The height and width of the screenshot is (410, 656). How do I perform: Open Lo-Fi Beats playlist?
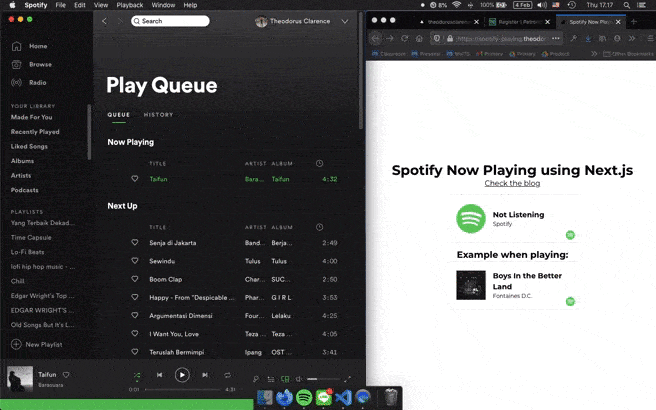[27, 252]
